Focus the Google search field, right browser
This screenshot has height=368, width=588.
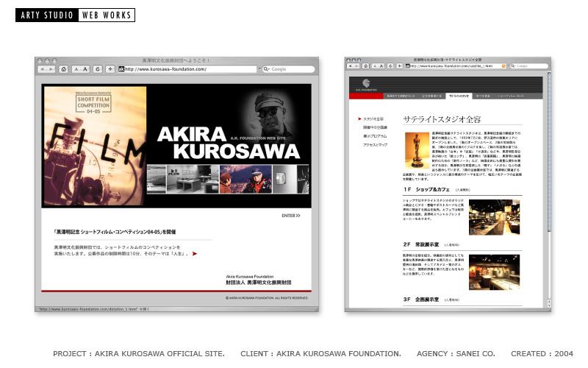(x=529, y=66)
